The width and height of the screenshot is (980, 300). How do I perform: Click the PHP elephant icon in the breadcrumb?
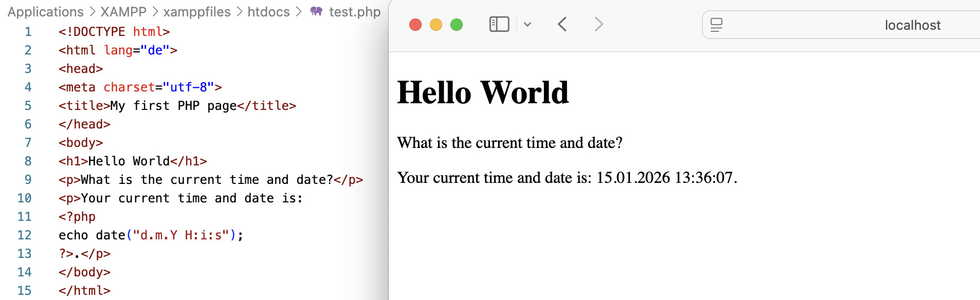(x=316, y=11)
